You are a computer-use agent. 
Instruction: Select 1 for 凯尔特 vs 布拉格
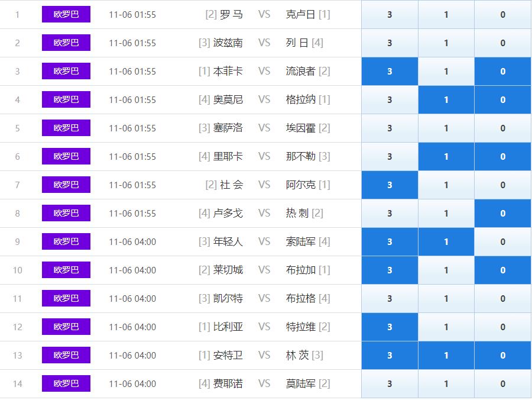click(446, 298)
